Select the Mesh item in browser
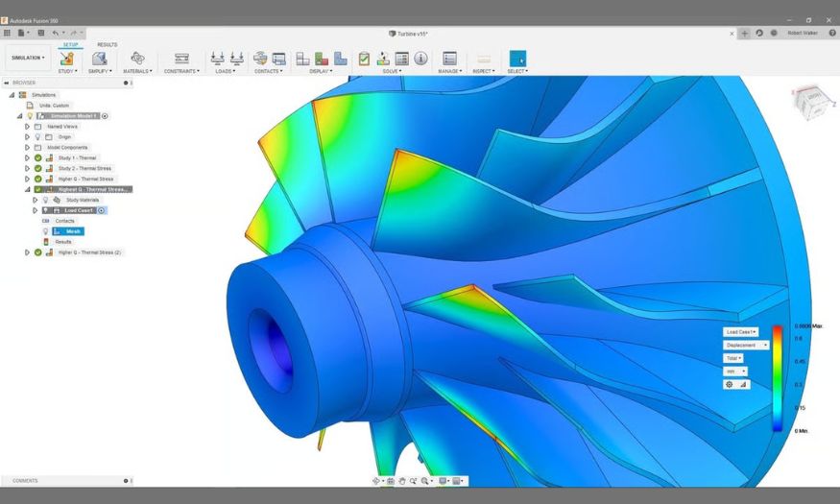This screenshot has width=840, height=504. pyautogui.click(x=68, y=231)
